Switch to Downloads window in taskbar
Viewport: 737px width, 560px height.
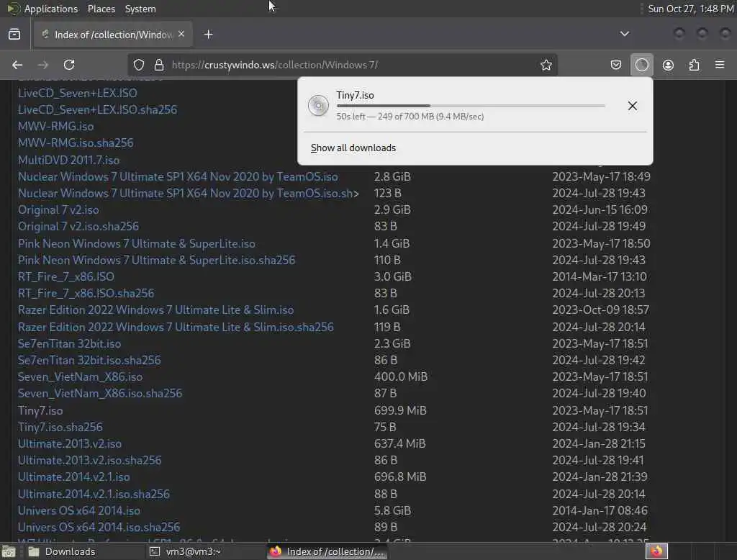(x=71, y=551)
